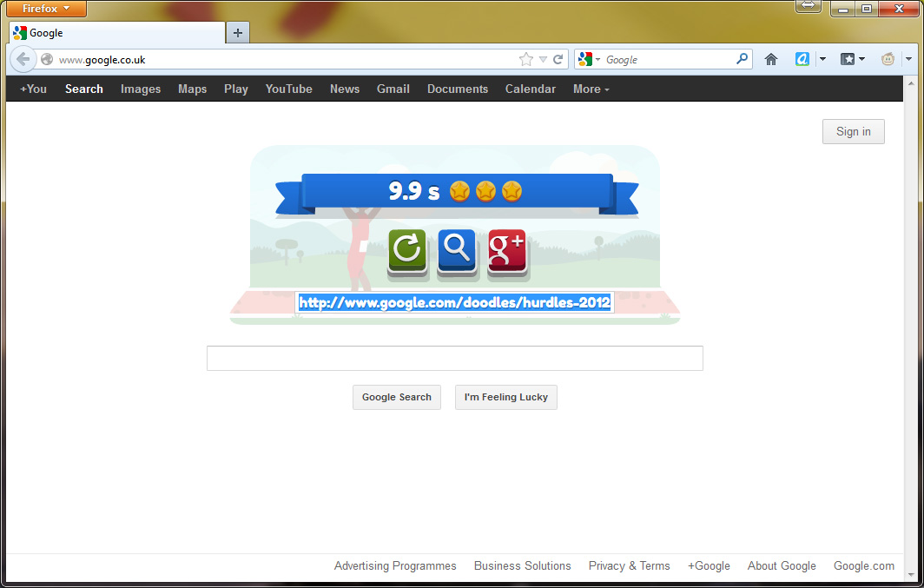Expand the More menu in Google bar
This screenshot has height=588, width=924.
click(591, 89)
